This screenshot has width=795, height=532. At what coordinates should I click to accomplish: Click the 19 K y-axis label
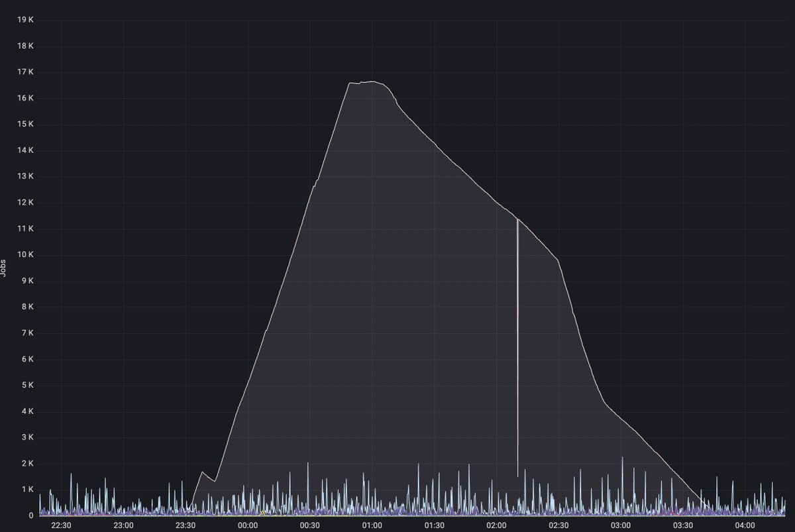(25, 20)
